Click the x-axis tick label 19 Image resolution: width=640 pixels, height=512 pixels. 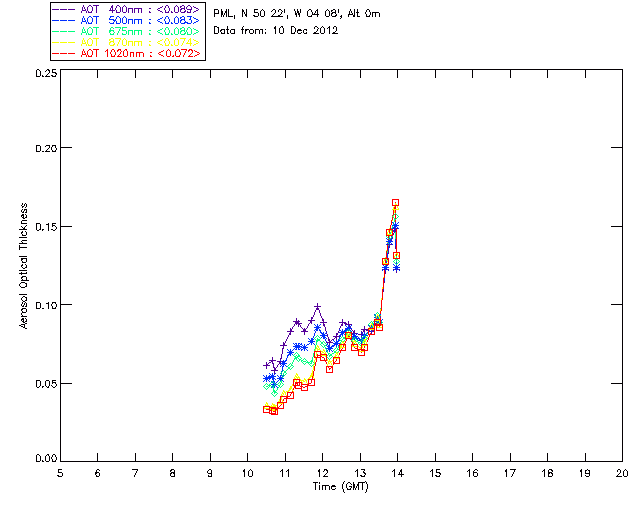pos(585,473)
